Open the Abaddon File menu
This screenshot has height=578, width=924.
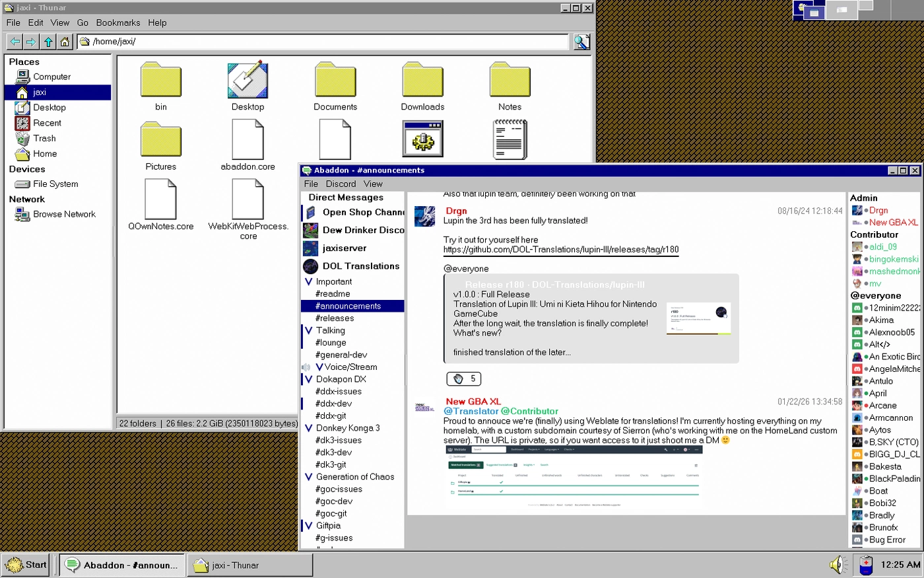coord(311,184)
